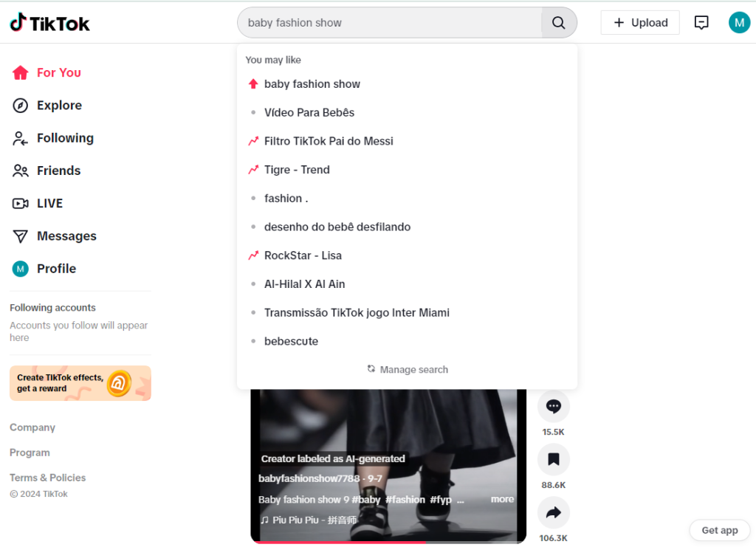
Task: Expand video caption with "more"
Action: pyautogui.click(x=502, y=499)
